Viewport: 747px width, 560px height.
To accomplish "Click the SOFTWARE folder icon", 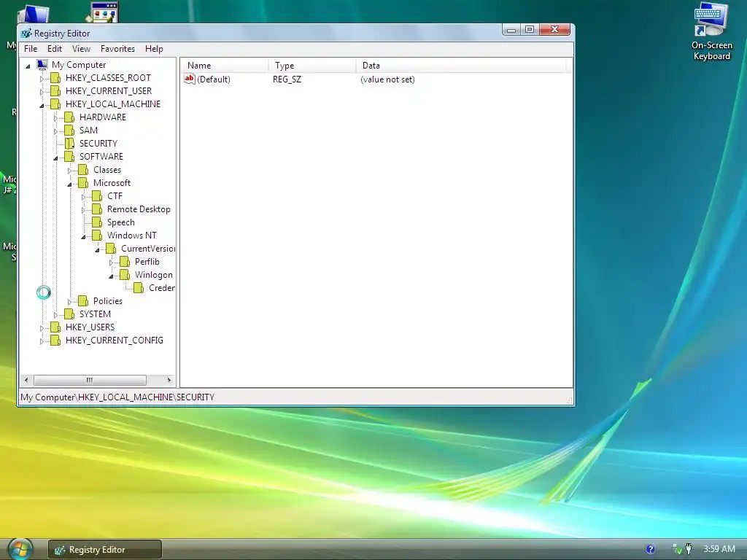I will tap(69, 156).
